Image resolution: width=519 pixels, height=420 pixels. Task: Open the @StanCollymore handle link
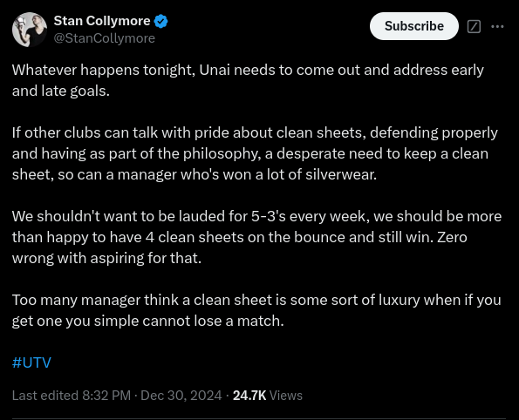tap(105, 38)
